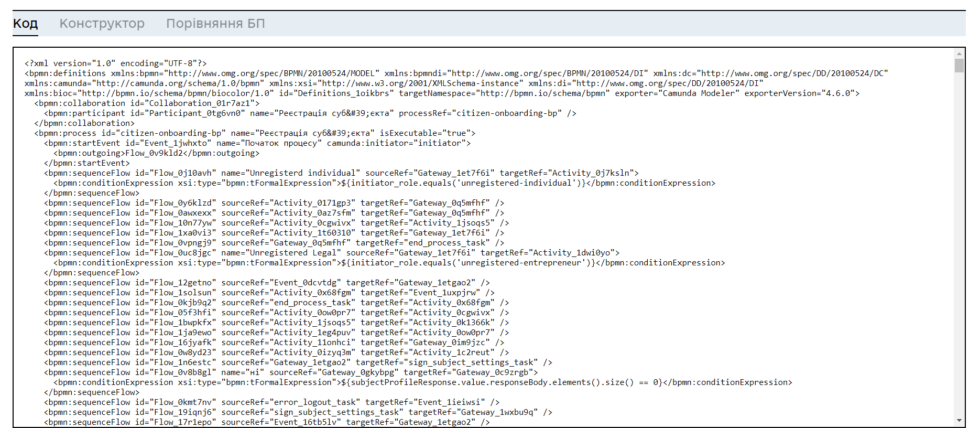
Task: Click the Flow_1n6estc sequenceFlow line
Action: click(x=298, y=362)
